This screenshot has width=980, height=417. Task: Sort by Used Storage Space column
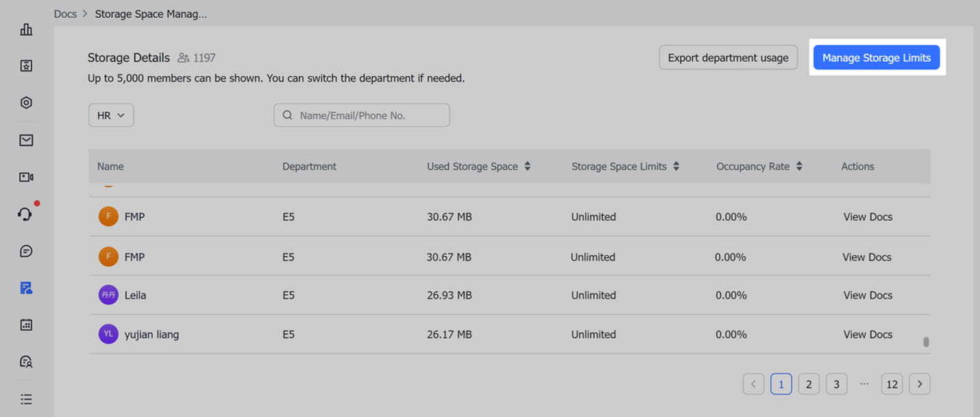pyautogui.click(x=526, y=166)
